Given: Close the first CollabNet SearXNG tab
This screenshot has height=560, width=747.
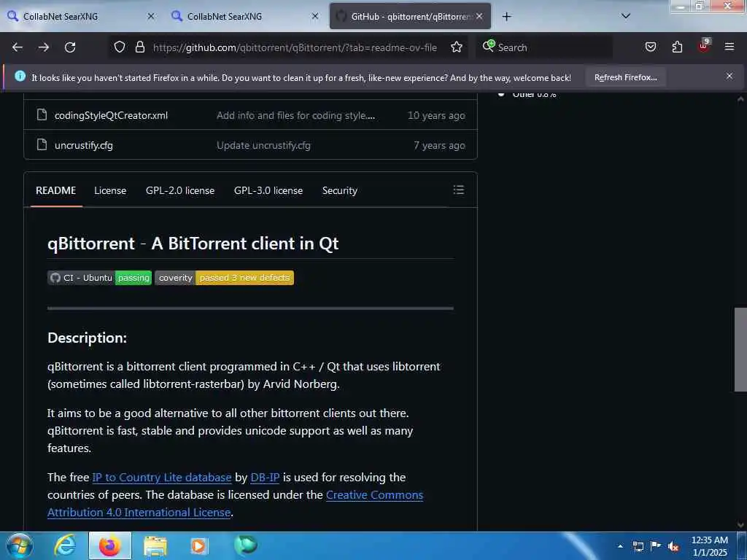Looking at the screenshot, I should 150,16.
